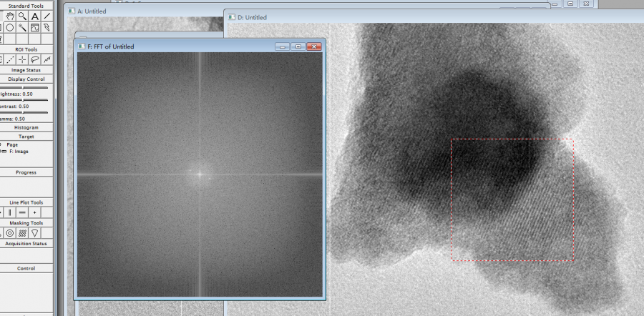Select the oval annotation tool
This screenshot has width=644, height=316.
click(x=10, y=27)
